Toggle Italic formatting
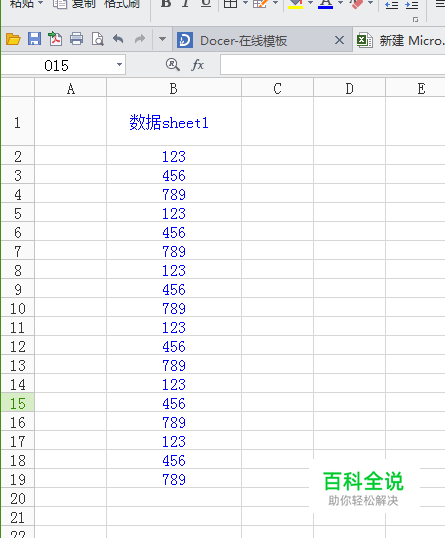Image resolution: width=445 pixels, height=538 pixels. (186, 3)
